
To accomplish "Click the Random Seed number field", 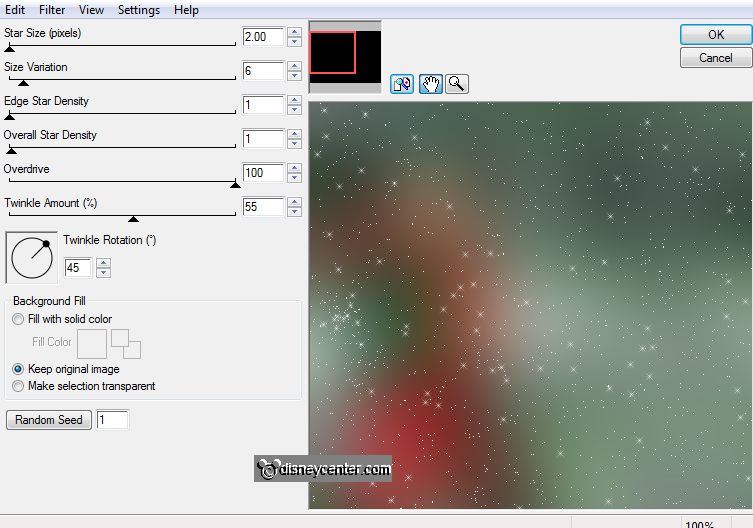I will (x=112, y=420).
